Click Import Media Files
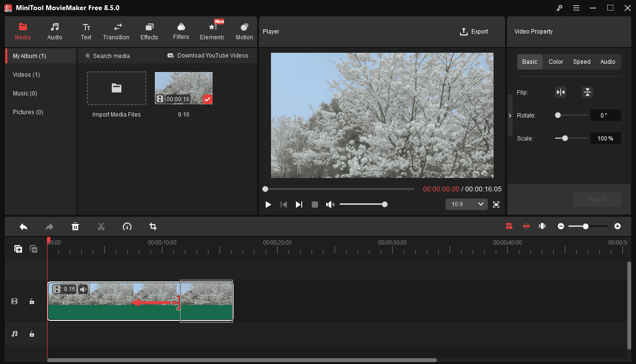636x364 pixels. tap(117, 88)
